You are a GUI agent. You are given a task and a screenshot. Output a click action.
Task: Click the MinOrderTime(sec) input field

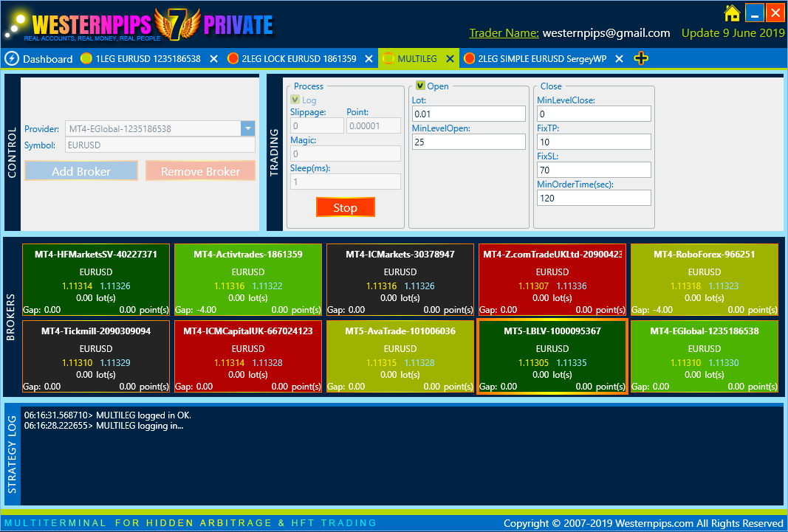(594, 198)
